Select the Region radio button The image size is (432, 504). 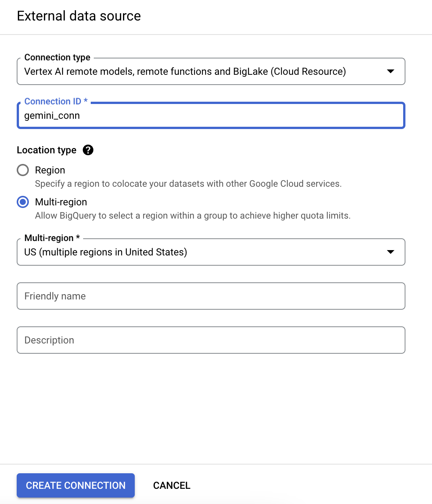[23, 170]
